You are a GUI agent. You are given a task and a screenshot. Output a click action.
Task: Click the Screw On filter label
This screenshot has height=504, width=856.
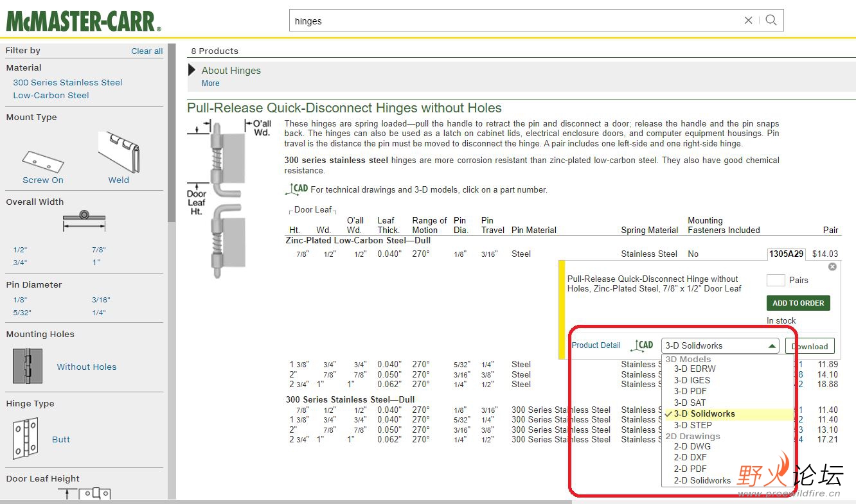pyautogui.click(x=43, y=180)
